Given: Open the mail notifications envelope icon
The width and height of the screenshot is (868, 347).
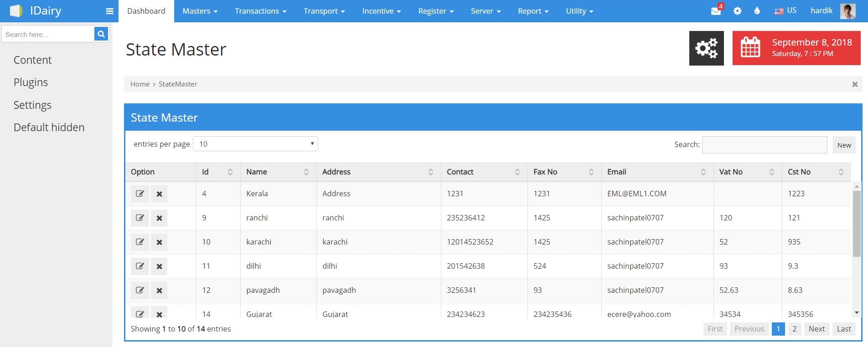Looking at the screenshot, I should click(x=716, y=11).
